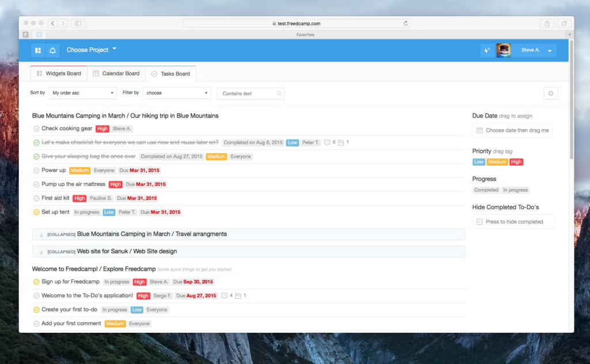
Task: Click the Sign up for Freedcamp task
Action: (68, 282)
